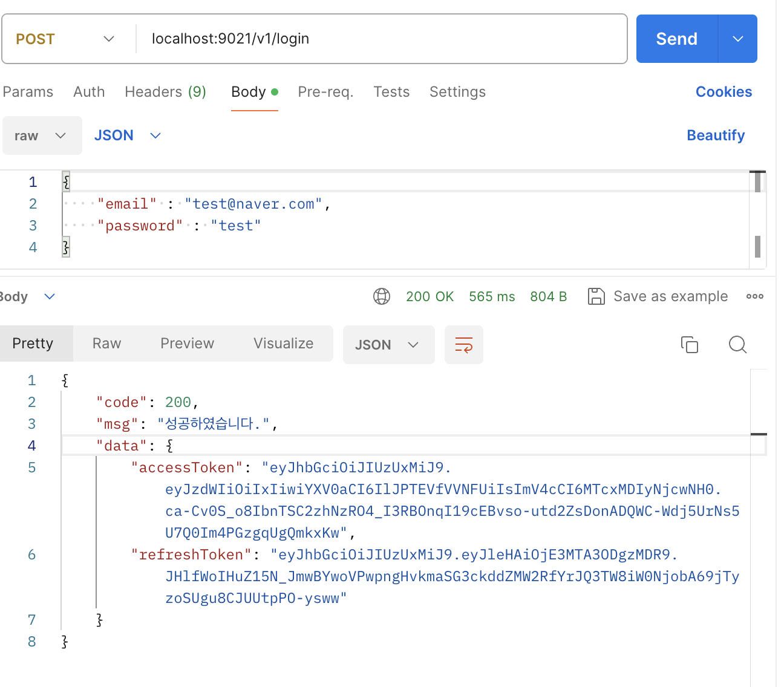Select the Visualize response view
The image size is (784, 687).
pyautogui.click(x=283, y=344)
